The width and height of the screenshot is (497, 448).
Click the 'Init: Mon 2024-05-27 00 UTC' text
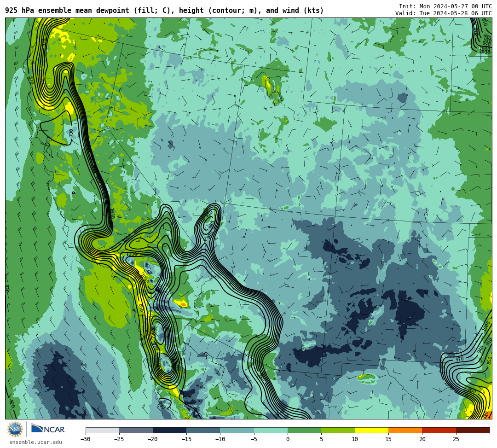[x=445, y=6]
